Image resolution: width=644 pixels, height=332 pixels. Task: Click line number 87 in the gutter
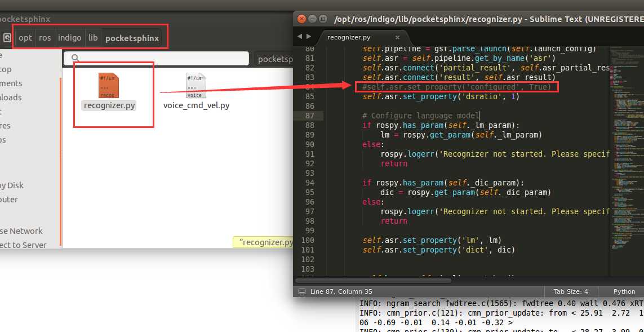[310, 116]
